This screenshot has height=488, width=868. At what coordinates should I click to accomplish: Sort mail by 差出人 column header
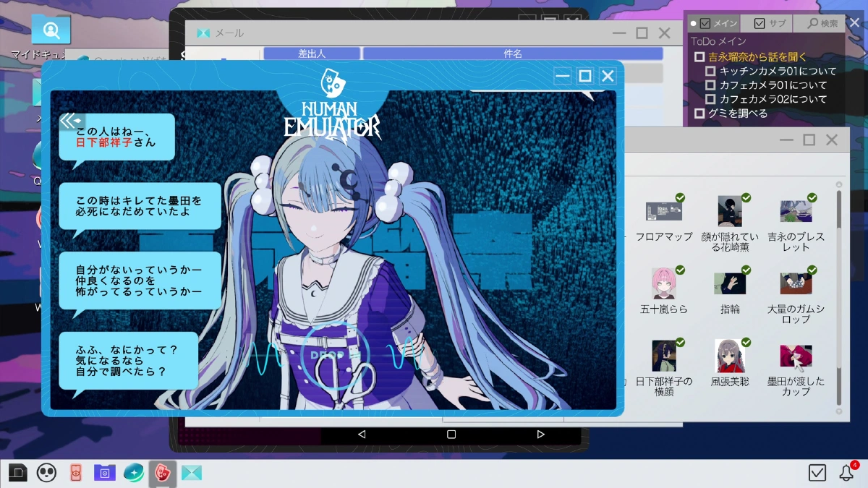[312, 53]
